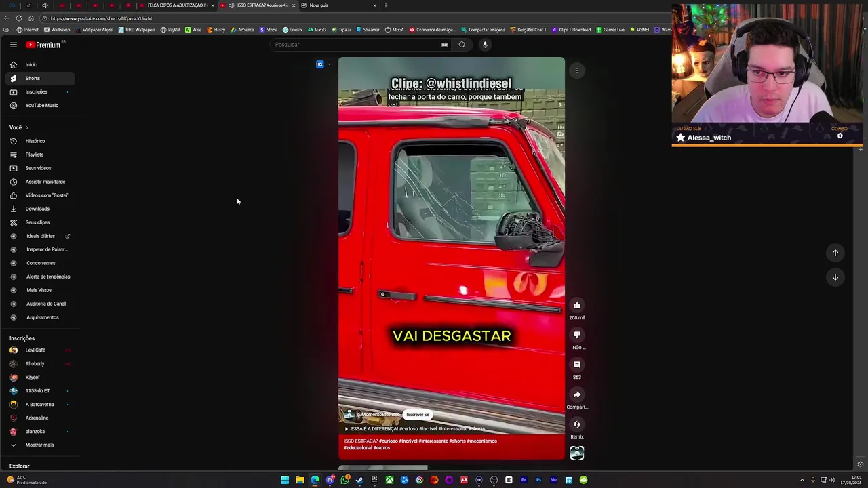Open Início in the sidebar
The height and width of the screenshot is (488, 868).
pyautogui.click(x=39, y=65)
